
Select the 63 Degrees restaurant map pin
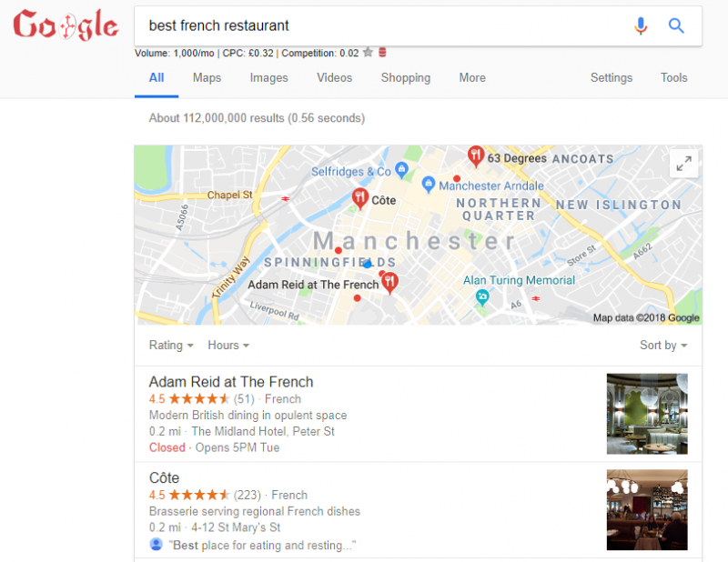pos(475,156)
